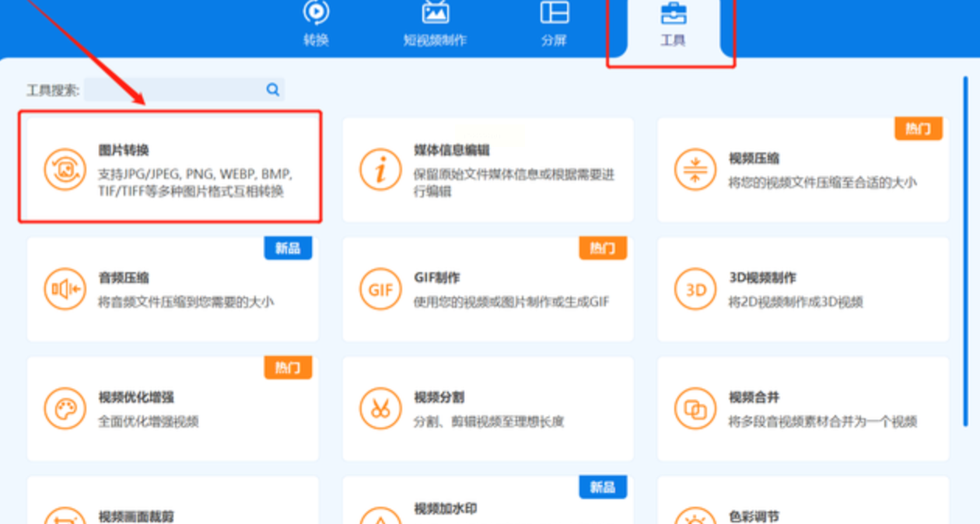Click 新品 badge on 音频压缩 card

[288, 249]
